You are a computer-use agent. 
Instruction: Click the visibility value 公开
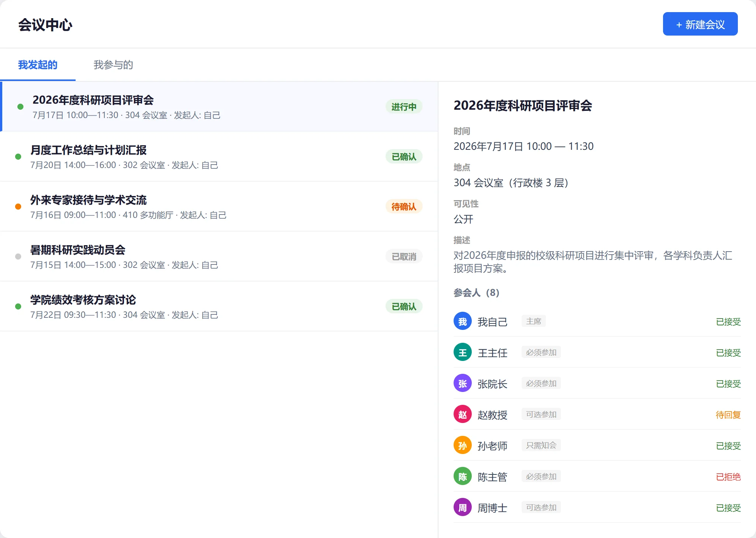[x=463, y=219]
